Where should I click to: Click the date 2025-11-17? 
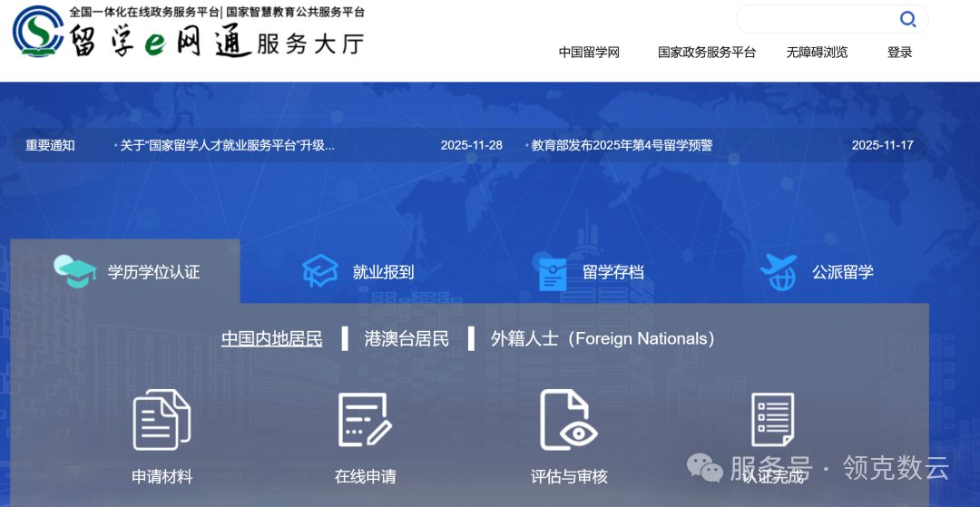tap(883, 145)
